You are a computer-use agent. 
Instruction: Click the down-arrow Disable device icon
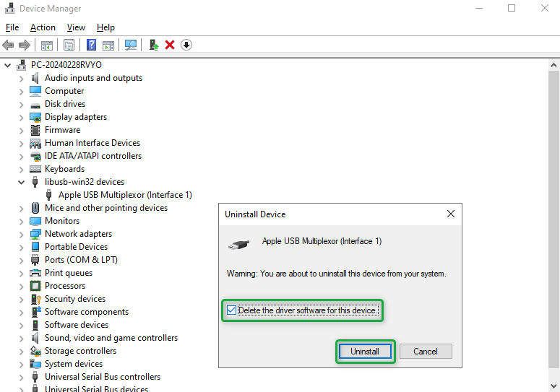186,45
